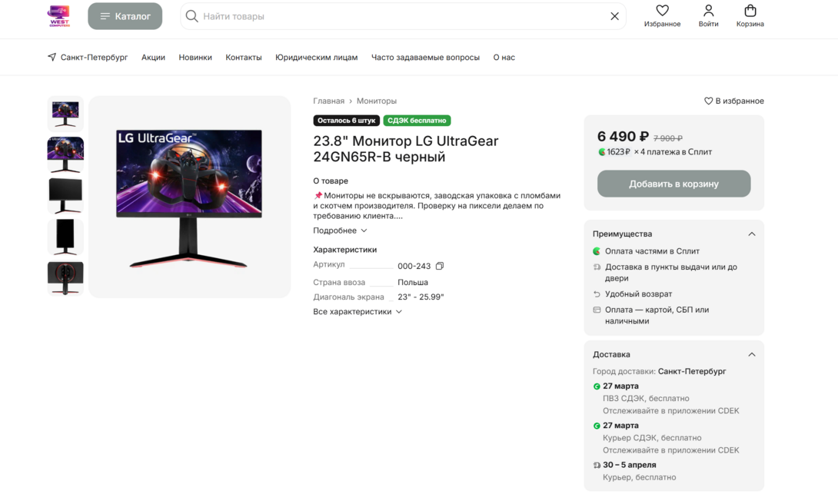Expand Все характеристики list
The width and height of the screenshot is (838, 504).
(357, 312)
